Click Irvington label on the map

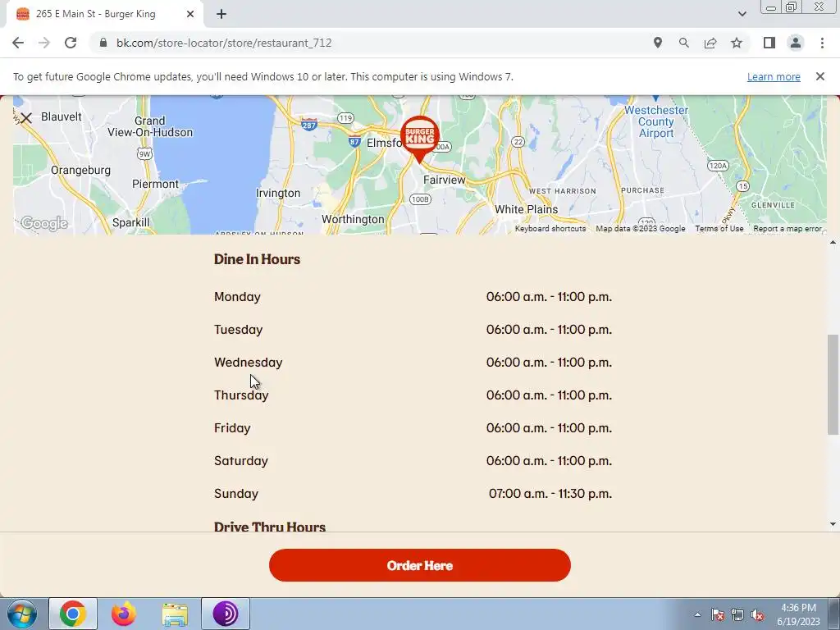click(x=278, y=193)
